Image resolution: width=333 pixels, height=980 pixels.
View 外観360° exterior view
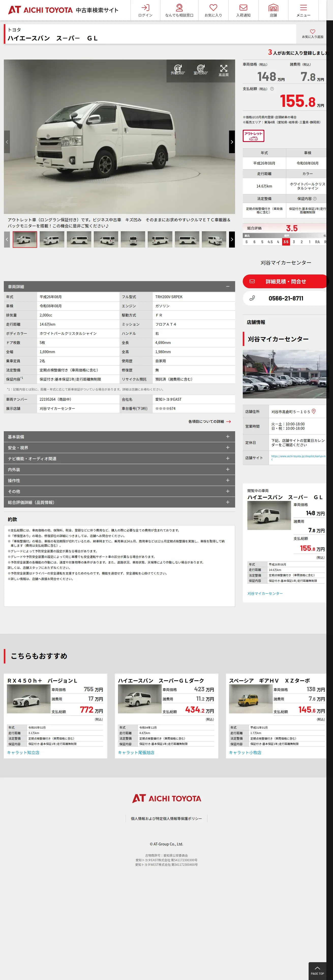point(178,70)
